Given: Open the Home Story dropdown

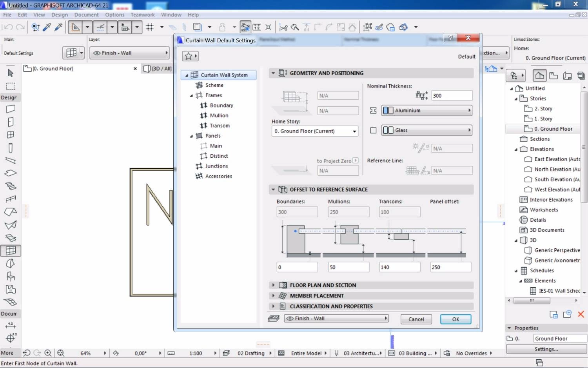Looking at the screenshot, I should (315, 131).
